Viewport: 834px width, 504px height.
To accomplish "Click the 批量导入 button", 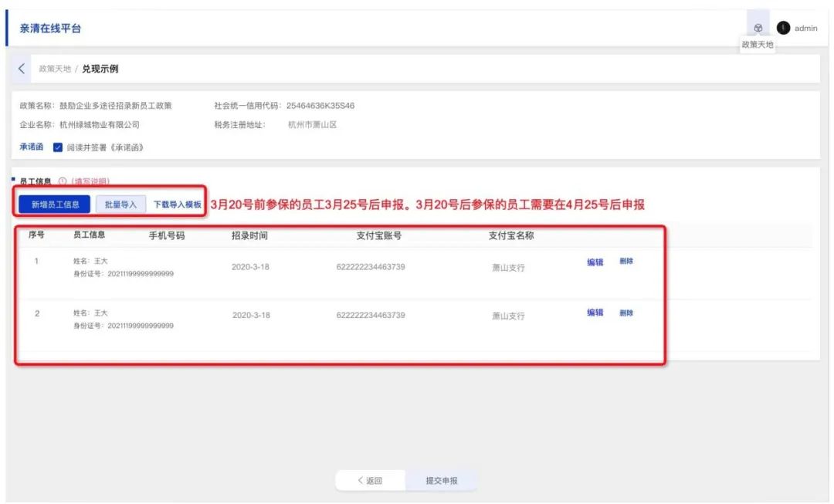I will tap(120, 205).
